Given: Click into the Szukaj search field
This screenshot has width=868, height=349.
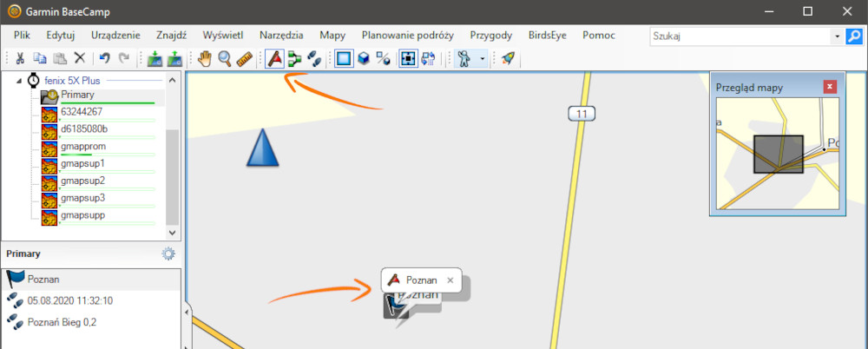Looking at the screenshot, I should pyautogui.click(x=740, y=36).
